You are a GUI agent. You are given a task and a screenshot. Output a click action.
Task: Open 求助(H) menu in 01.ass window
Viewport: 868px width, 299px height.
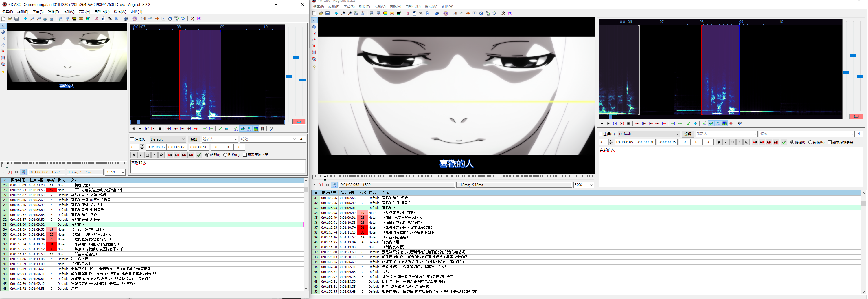click(x=448, y=6)
